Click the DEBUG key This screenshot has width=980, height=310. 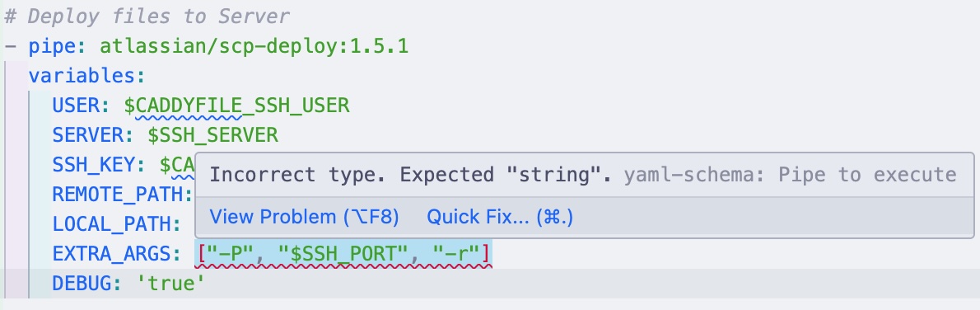tap(82, 284)
